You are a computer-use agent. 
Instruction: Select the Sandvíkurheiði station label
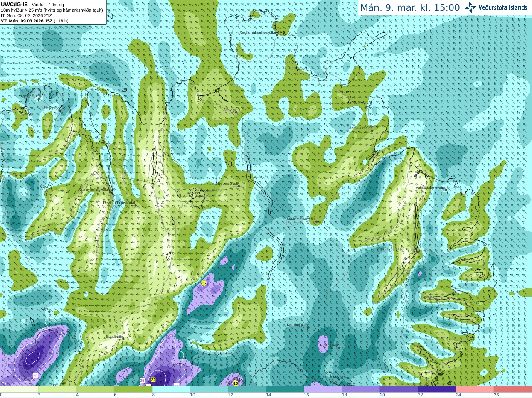point(359,128)
